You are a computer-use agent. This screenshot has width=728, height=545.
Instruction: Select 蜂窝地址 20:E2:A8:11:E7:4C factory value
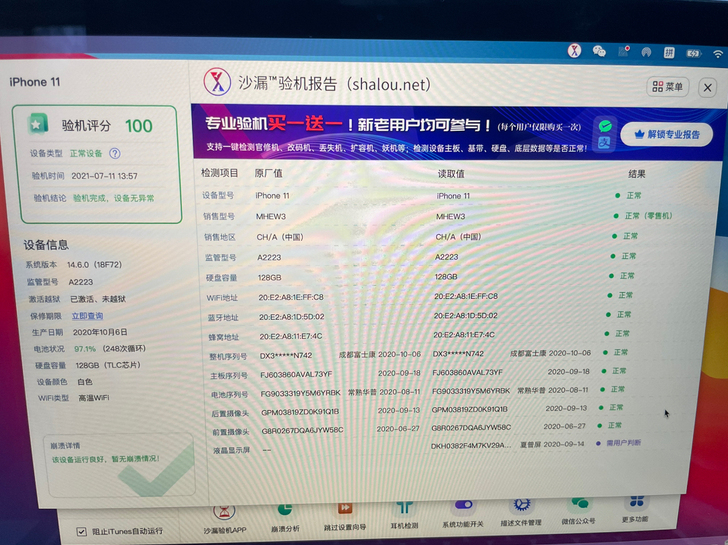(x=291, y=336)
